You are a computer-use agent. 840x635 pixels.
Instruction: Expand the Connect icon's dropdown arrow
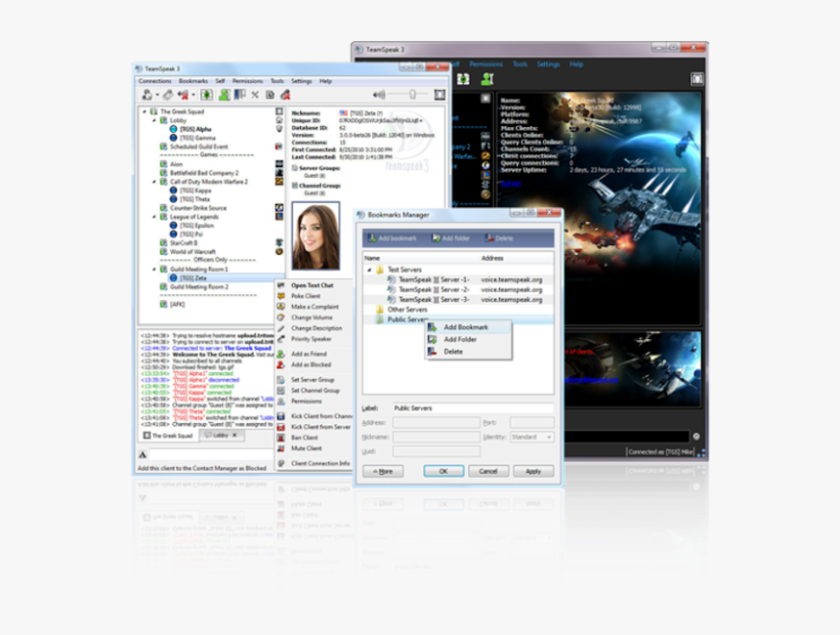[x=157, y=96]
